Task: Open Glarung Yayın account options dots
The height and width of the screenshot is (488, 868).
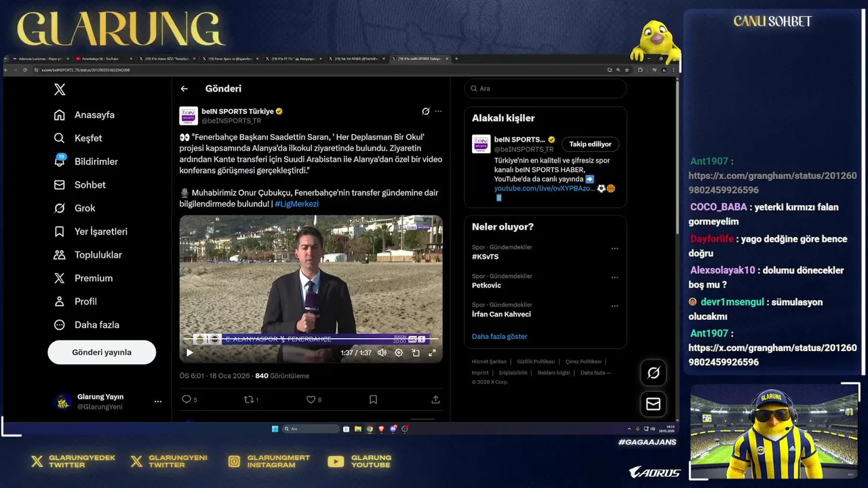Action: pyautogui.click(x=158, y=402)
